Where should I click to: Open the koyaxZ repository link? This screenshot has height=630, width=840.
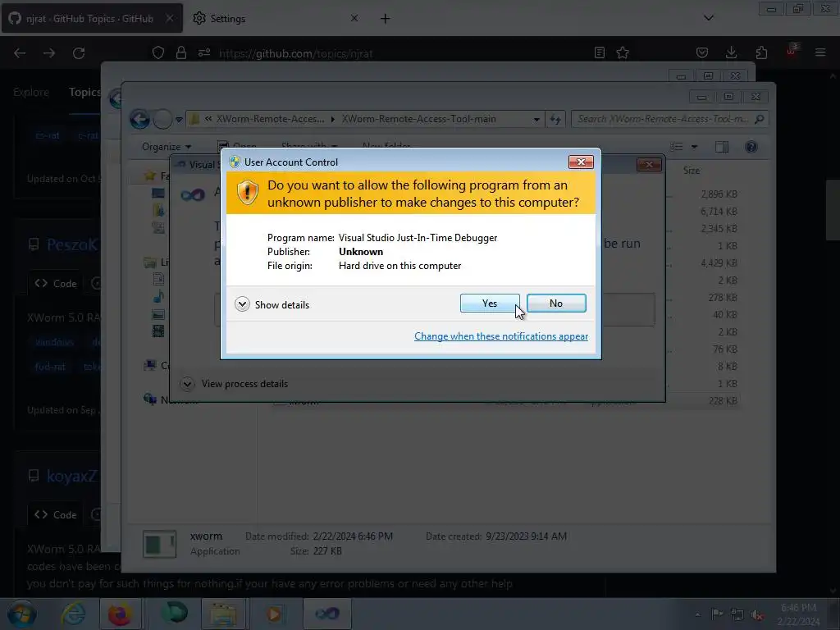(72, 476)
